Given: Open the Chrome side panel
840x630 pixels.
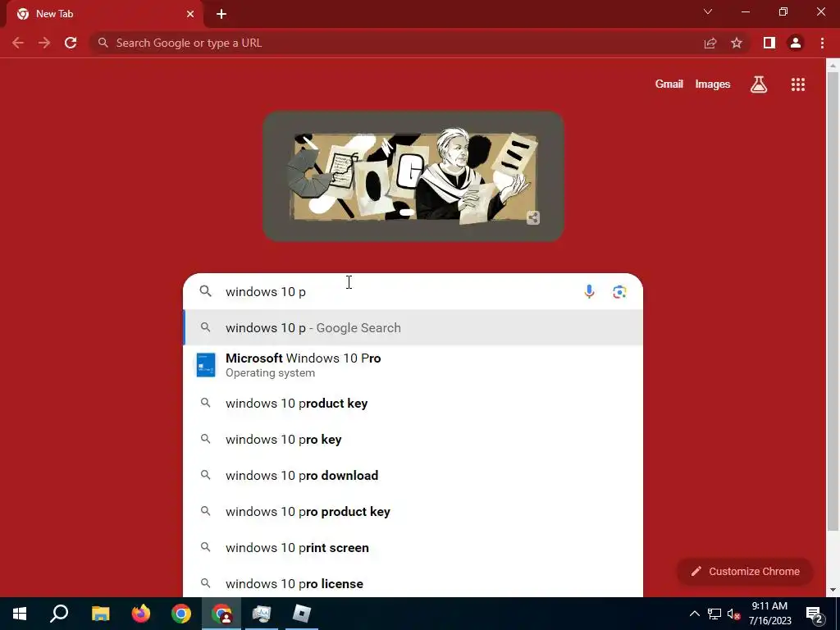Looking at the screenshot, I should 769,43.
